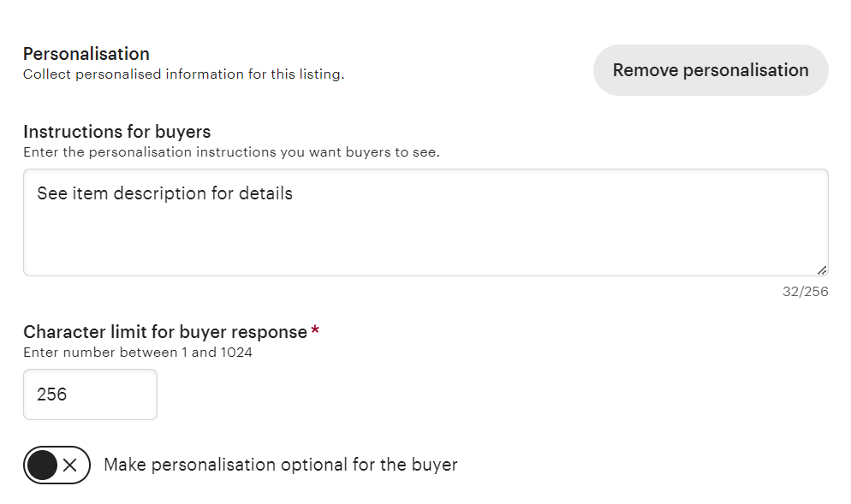Click the Remove personalisation button
This screenshot has height=504, width=851.
pos(710,69)
